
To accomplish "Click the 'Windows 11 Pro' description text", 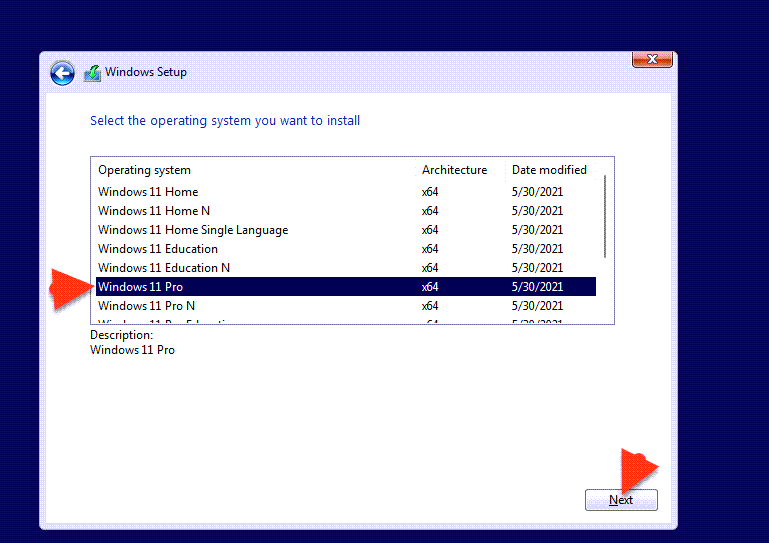I will tap(132, 350).
